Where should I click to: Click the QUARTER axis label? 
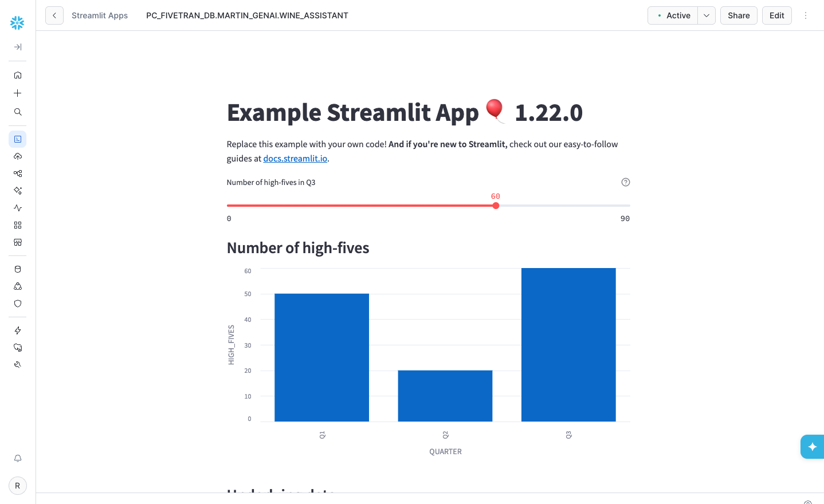(x=445, y=452)
